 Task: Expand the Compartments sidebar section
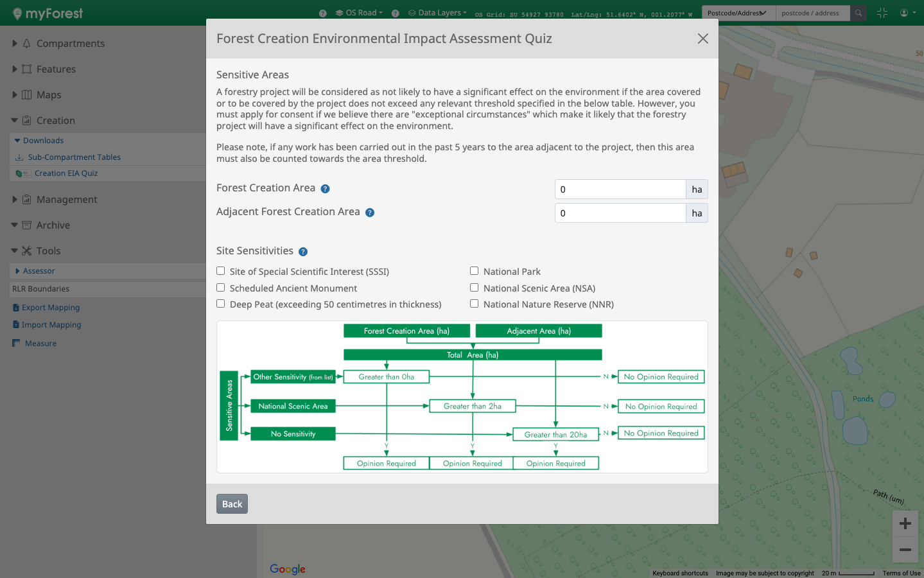[x=70, y=44]
